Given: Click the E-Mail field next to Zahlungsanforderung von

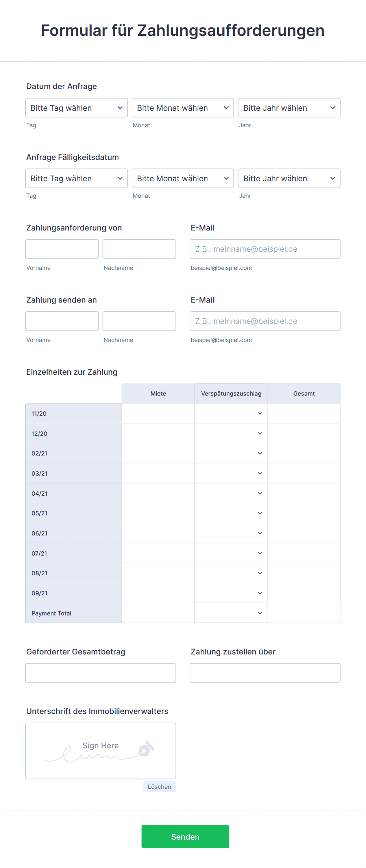Looking at the screenshot, I should click(x=264, y=249).
